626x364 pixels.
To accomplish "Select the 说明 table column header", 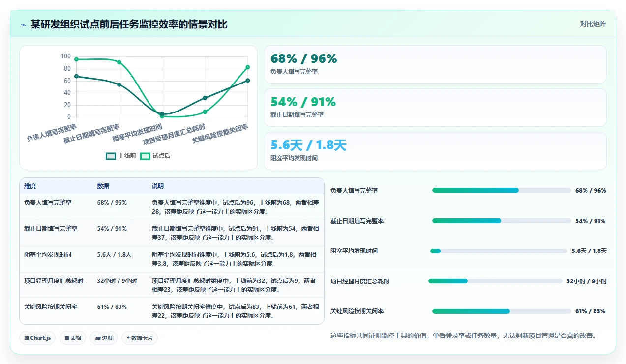I will pos(158,186).
